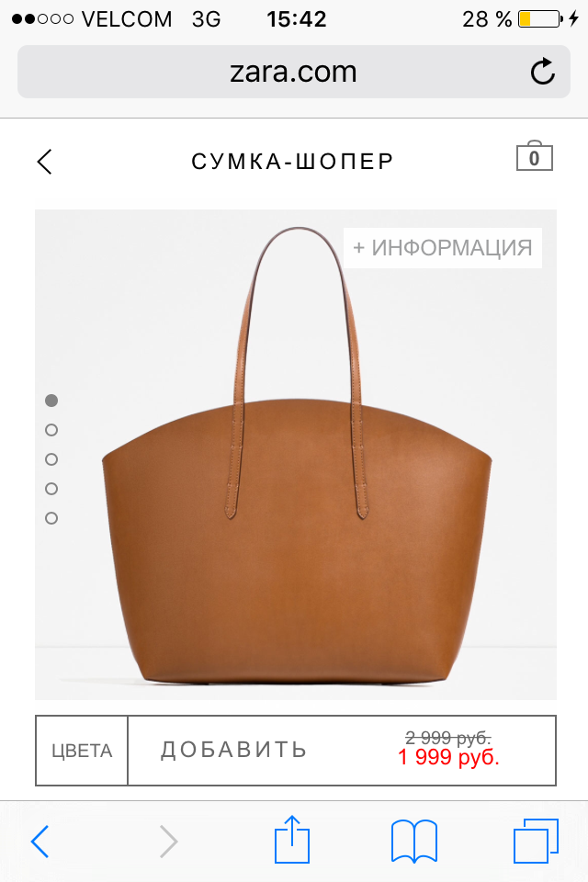Tap the Safari reload page icon
The width and height of the screenshot is (588, 882).
pos(543,72)
